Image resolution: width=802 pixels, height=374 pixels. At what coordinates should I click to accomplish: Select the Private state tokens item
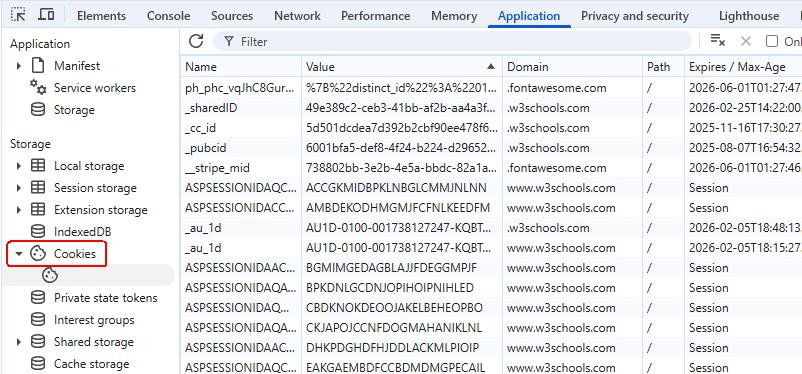click(105, 298)
